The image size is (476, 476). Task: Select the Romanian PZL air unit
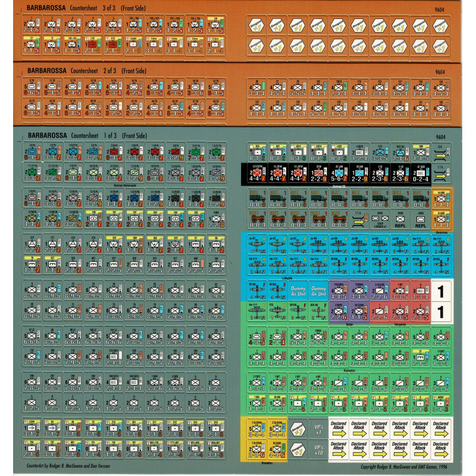click(277, 311)
